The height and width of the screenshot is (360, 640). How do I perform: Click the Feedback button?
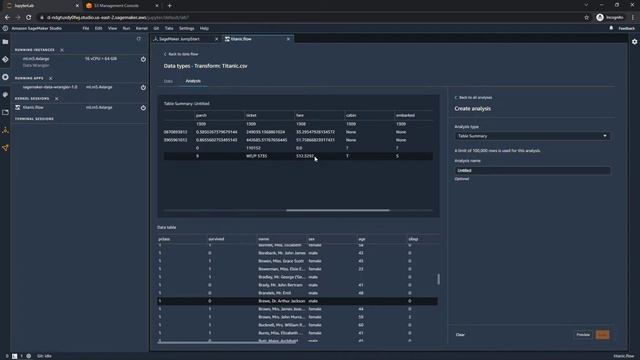pyautogui.click(x=627, y=29)
